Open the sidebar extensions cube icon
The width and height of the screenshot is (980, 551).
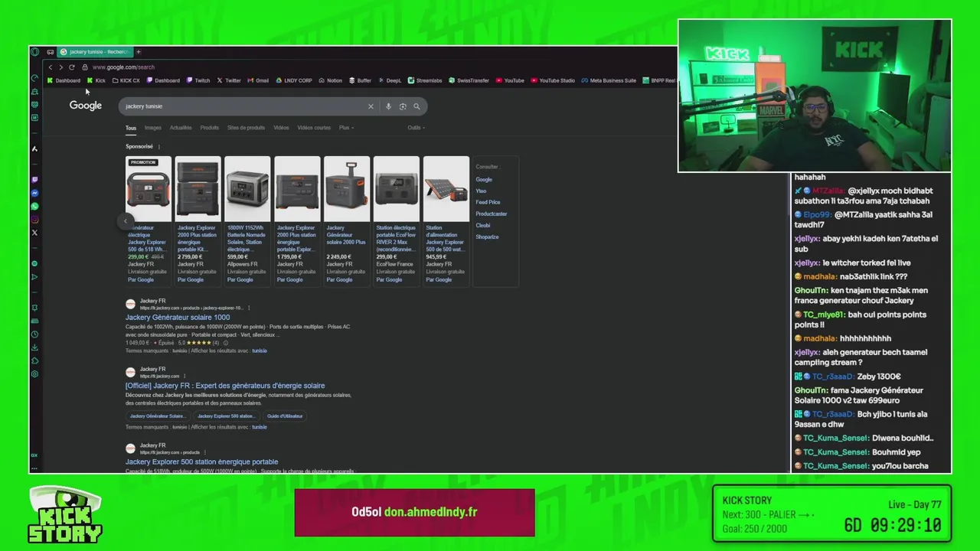pos(34,360)
